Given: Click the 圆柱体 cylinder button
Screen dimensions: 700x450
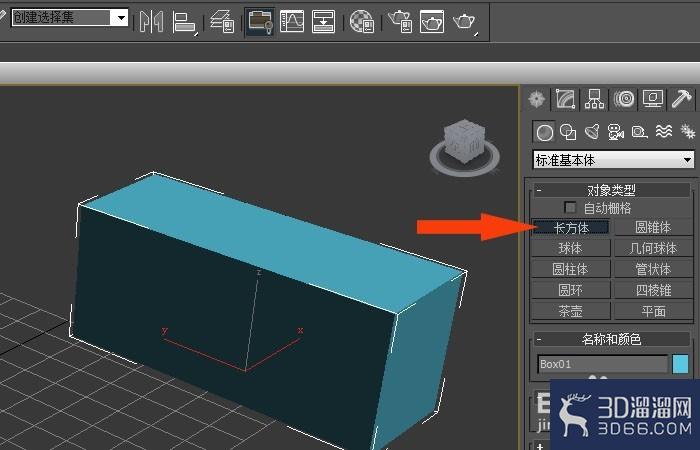Looking at the screenshot, I should coord(571,270).
